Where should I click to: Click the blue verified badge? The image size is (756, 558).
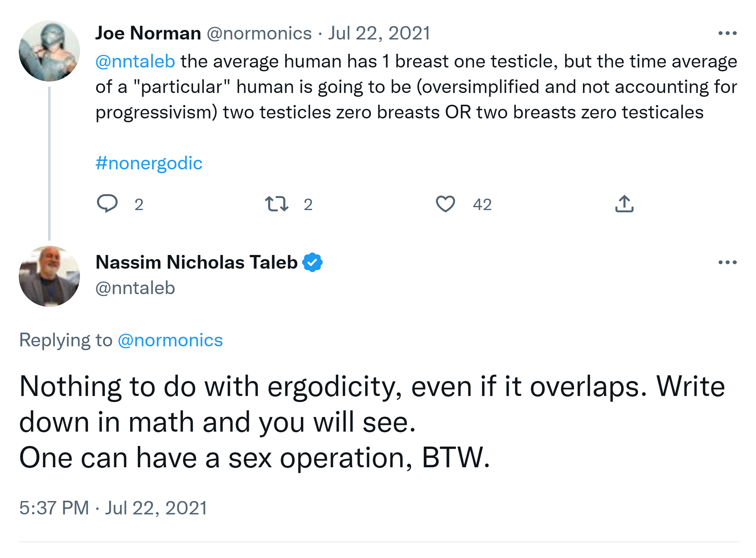(x=312, y=263)
